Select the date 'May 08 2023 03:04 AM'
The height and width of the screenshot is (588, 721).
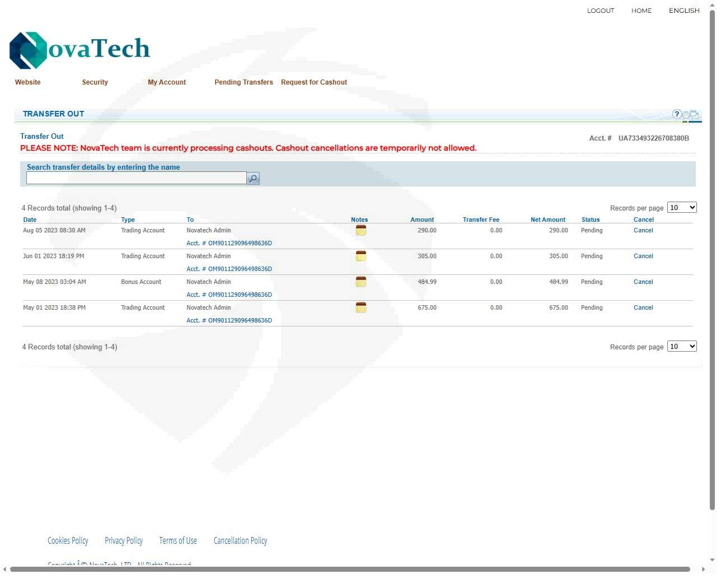54,282
